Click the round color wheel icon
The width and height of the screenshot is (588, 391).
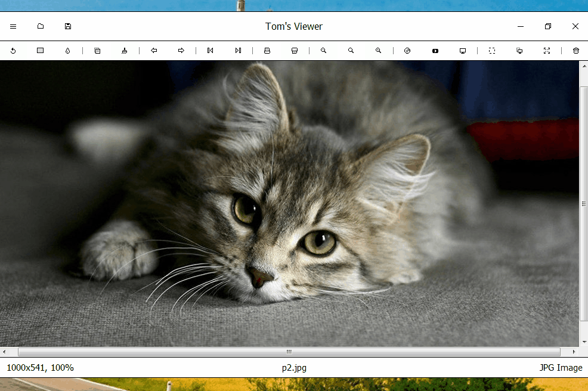(x=407, y=51)
